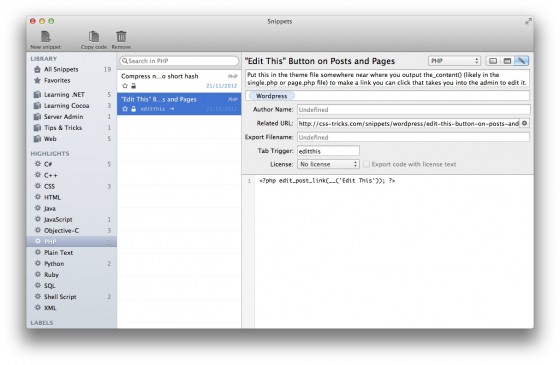Toggle fullscreen with the top-right arrows icon

[528, 21]
